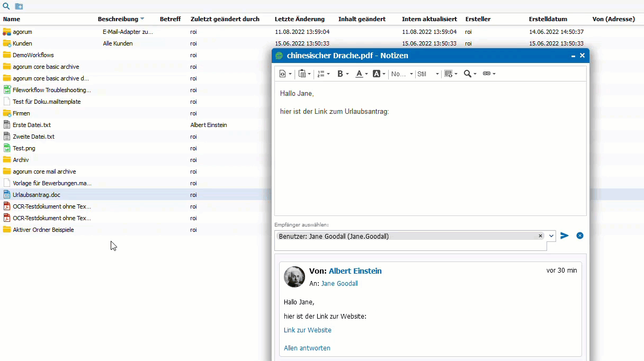Click the 'Alle Kunden' description cell
This screenshot has height=361, width=644.
118,43
